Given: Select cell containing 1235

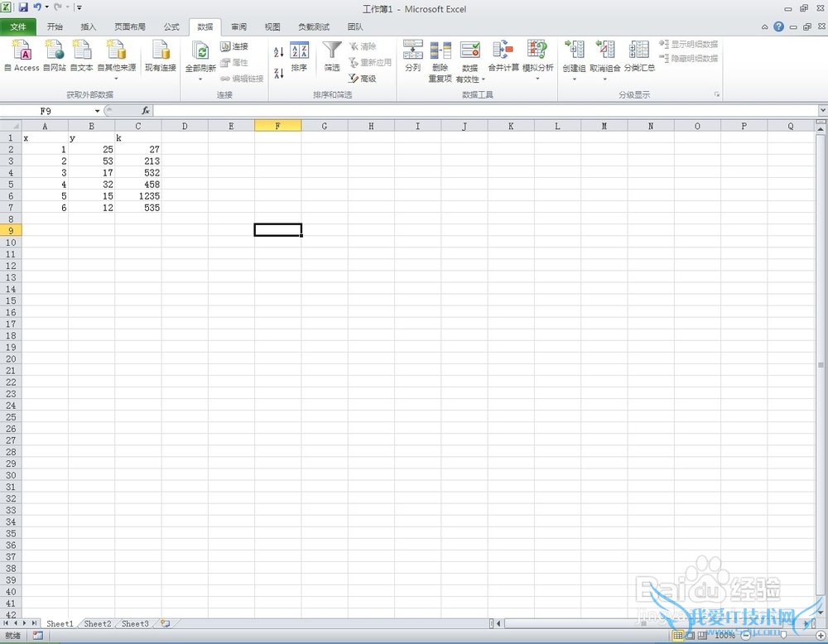Looking at the screenshot, I should click(x=137, y=196).
